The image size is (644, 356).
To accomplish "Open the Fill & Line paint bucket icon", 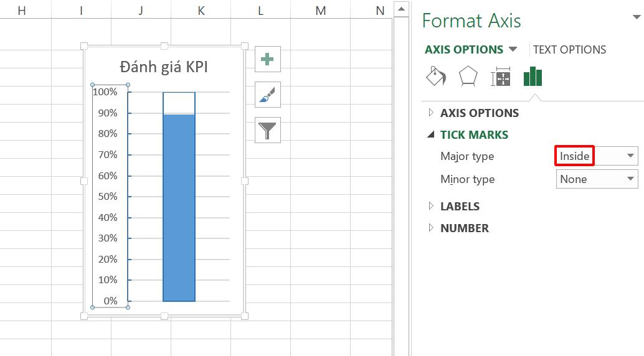I will 436,76.
